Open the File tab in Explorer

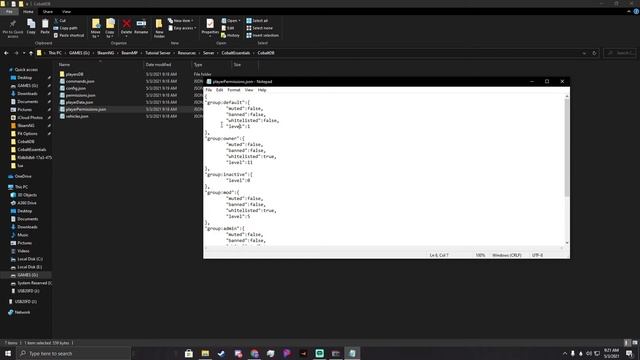click(9, 11)
